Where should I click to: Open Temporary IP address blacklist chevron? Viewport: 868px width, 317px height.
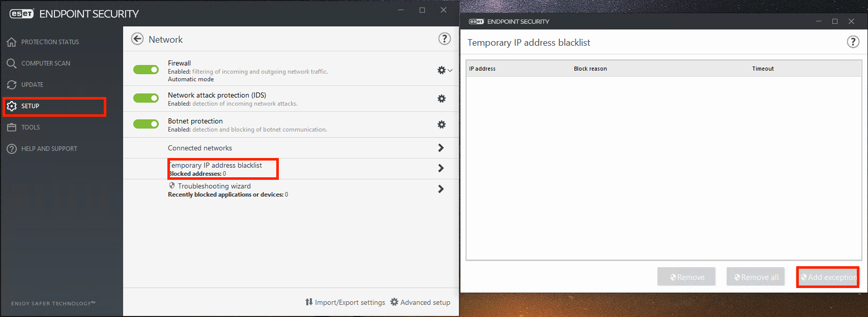pos(441,168)
